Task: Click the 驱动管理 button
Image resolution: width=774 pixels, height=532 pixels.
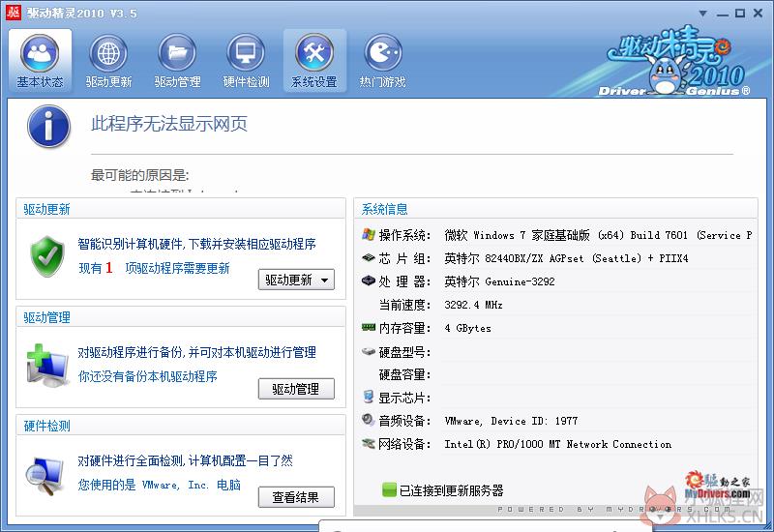Action: point(296,389)
